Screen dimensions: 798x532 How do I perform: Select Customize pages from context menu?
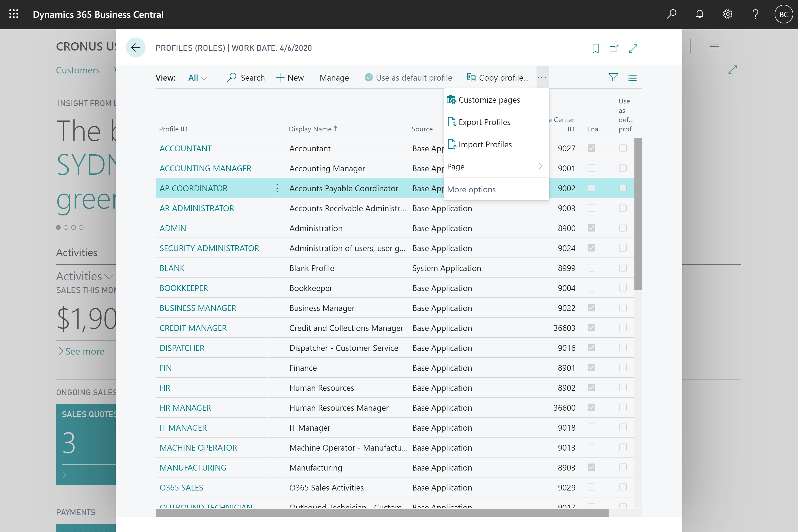[489, 99]
